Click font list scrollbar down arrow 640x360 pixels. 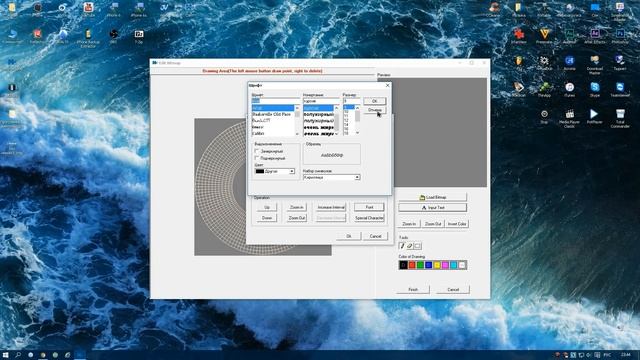(297, 133)
